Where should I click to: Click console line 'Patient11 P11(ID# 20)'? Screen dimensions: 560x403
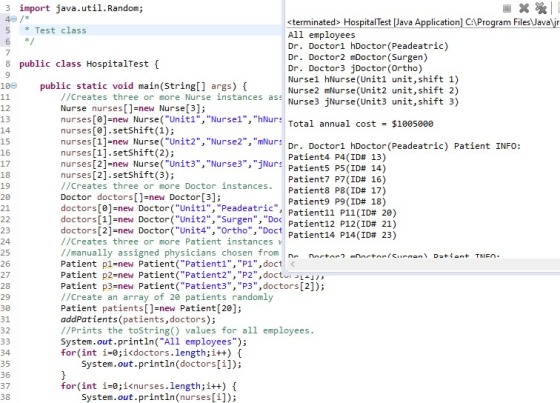click(x=342, y=213)
